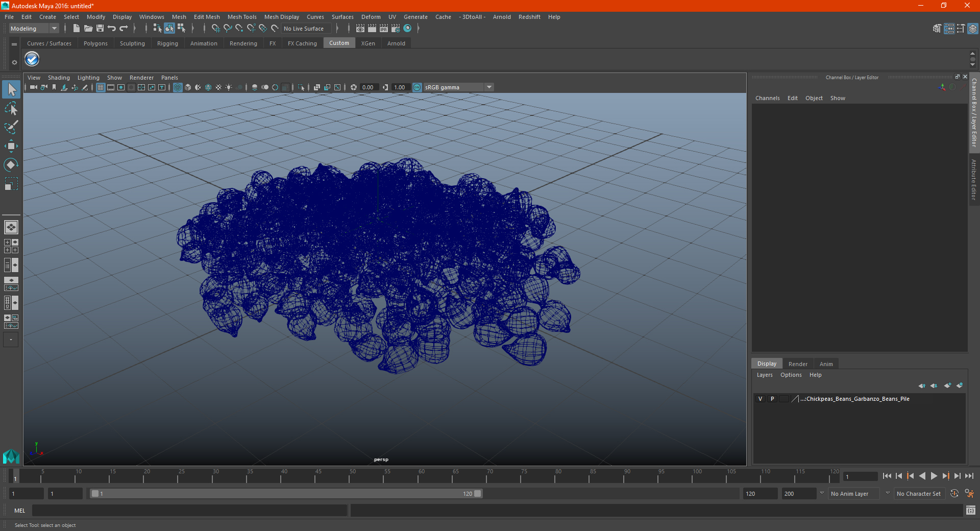Activate the Scale tool

click(x=11, y=184)
